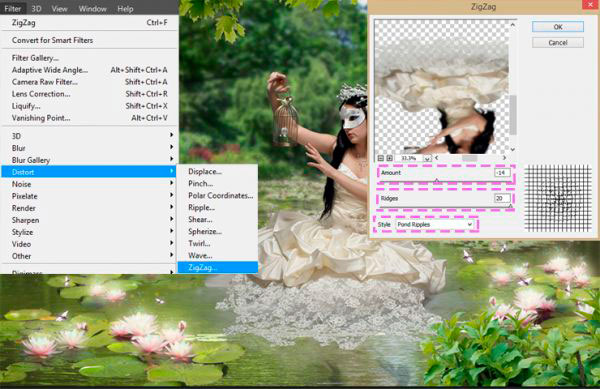The height and width of the screenshot is (389, 600).
Task: Open Vanishing Point filter
Action: click(88, 118)
